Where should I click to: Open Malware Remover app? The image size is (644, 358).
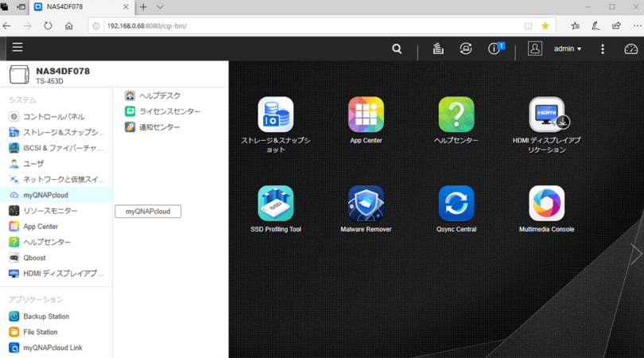(366, 204)
